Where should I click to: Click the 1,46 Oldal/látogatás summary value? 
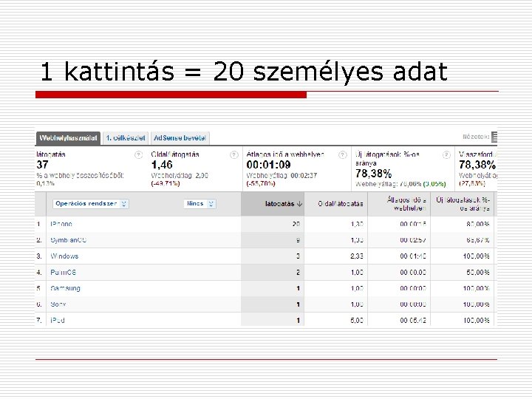coord(162,165)
